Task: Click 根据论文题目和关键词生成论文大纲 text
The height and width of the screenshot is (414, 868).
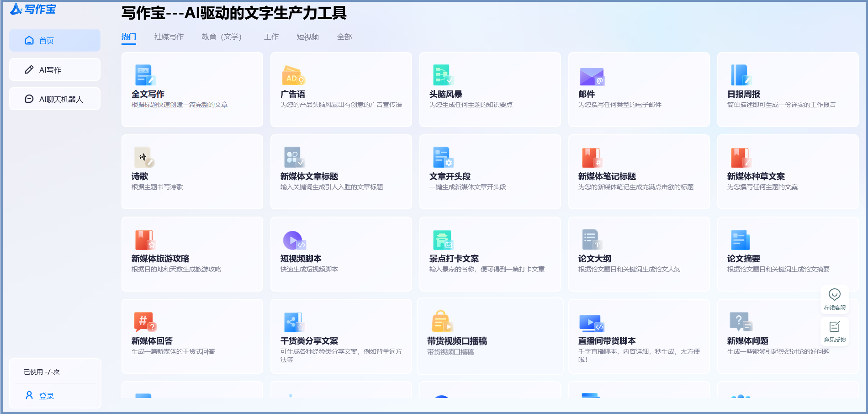Action: click(x=630, y=269)
